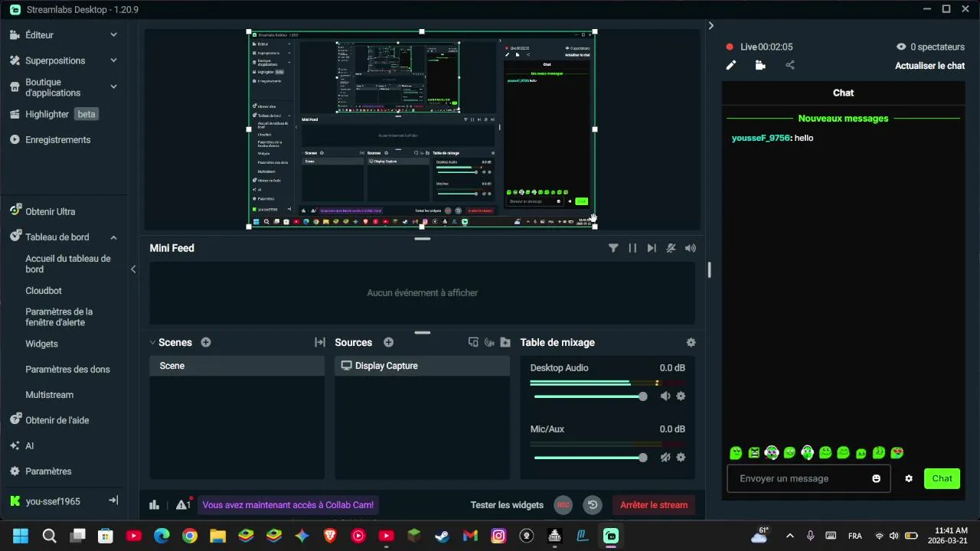This screenshot has height=551, width=980.
Task: Open the warning notifications icon
Action: 183,504
